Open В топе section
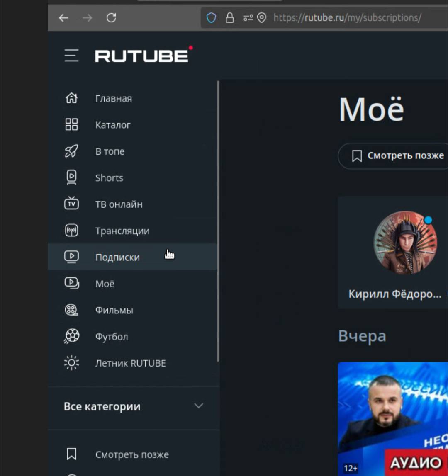Screen dimensions: 448x476 pyautogui.click(x=110, y=151)
